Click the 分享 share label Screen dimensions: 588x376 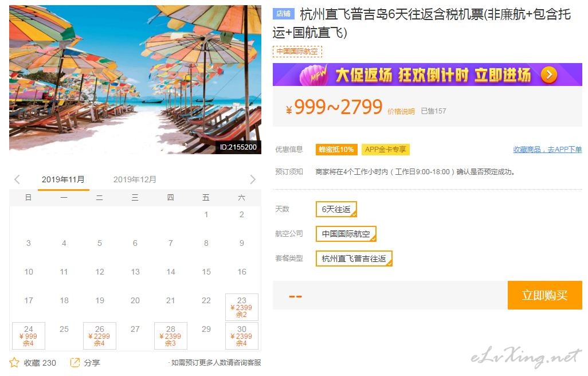92,363
